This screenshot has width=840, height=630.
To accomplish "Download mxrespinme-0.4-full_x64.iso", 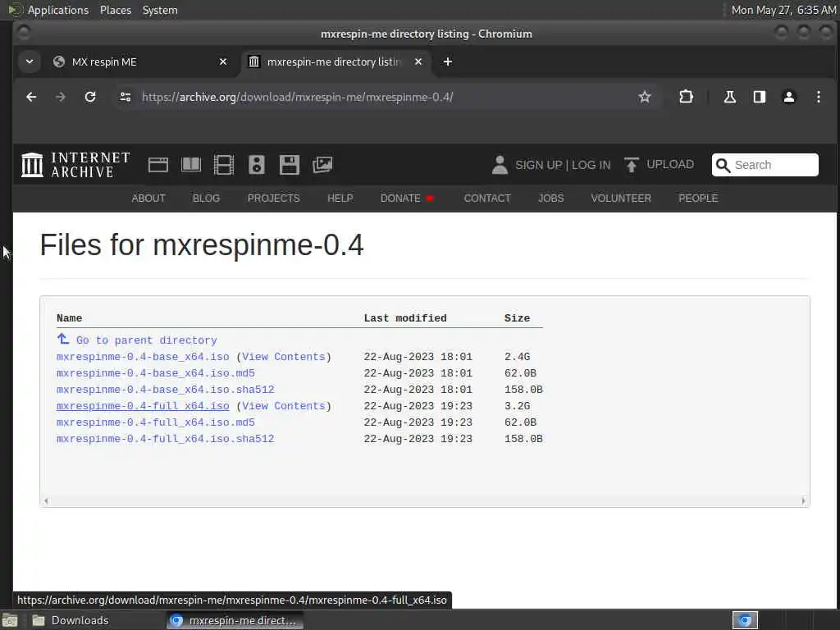I will coord(143,406).
